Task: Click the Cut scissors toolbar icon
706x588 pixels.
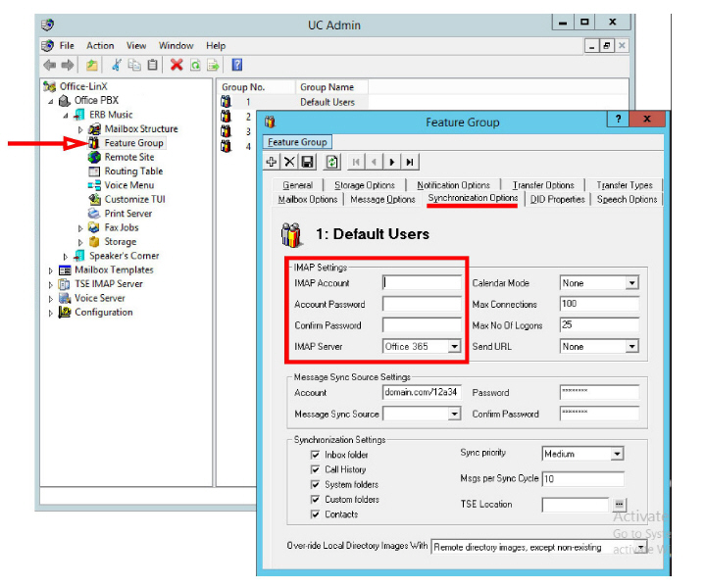Action: (x=117, y=66)
